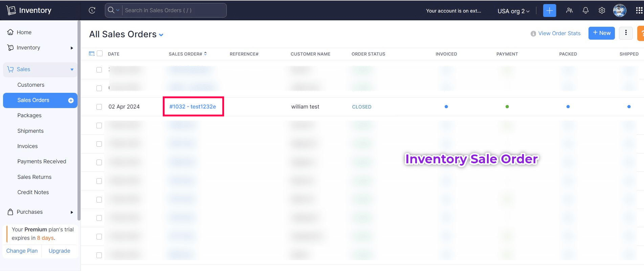Tick the select-all checkbox in header
Image resolution: width=644 pixels, height=271 pixels.
(99, 54)
